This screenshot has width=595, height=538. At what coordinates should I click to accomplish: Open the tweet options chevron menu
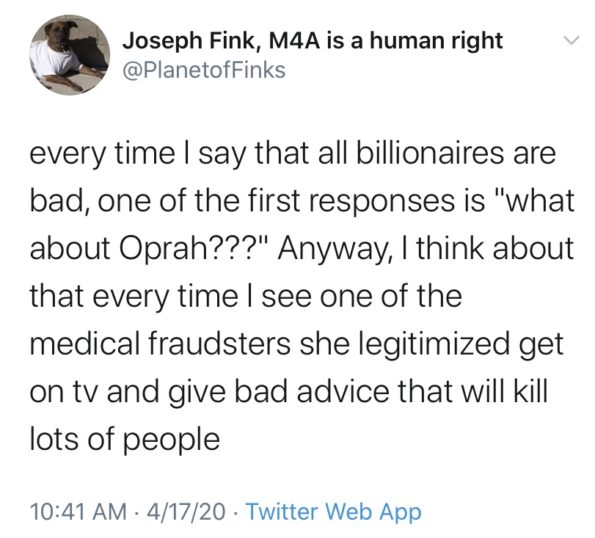tap(570, 39)
